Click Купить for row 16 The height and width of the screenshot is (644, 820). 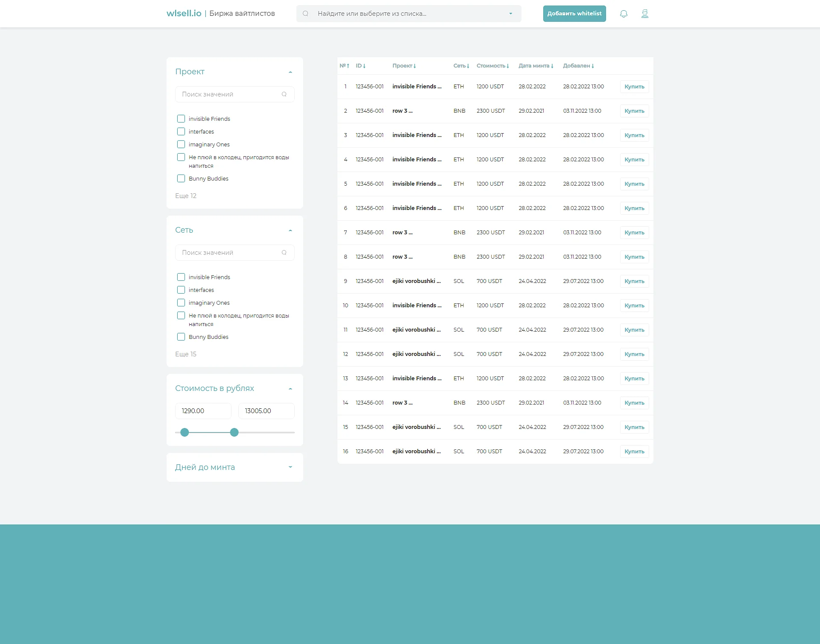pyautogui.click(x=634, y=452)
